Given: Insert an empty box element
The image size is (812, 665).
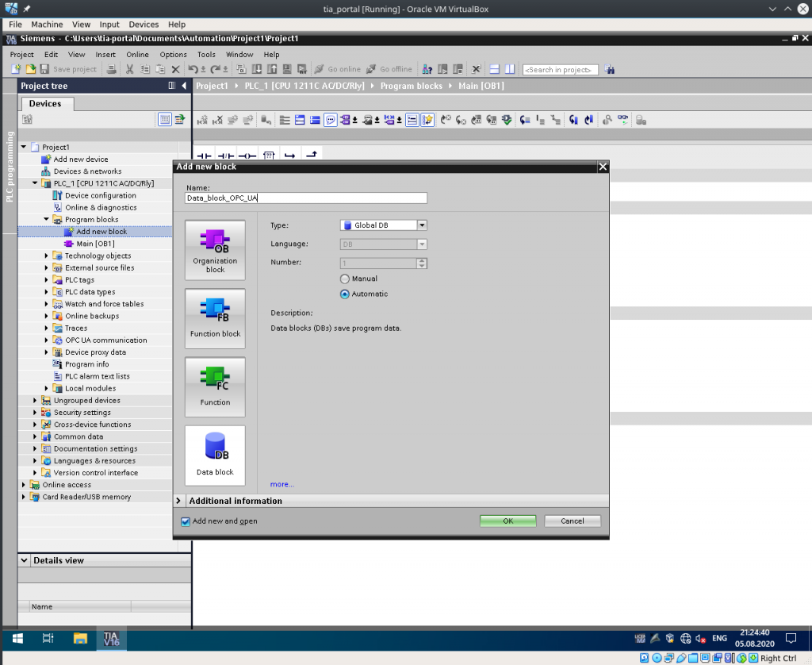Looking at the screenshot, I should pos(269,155).
